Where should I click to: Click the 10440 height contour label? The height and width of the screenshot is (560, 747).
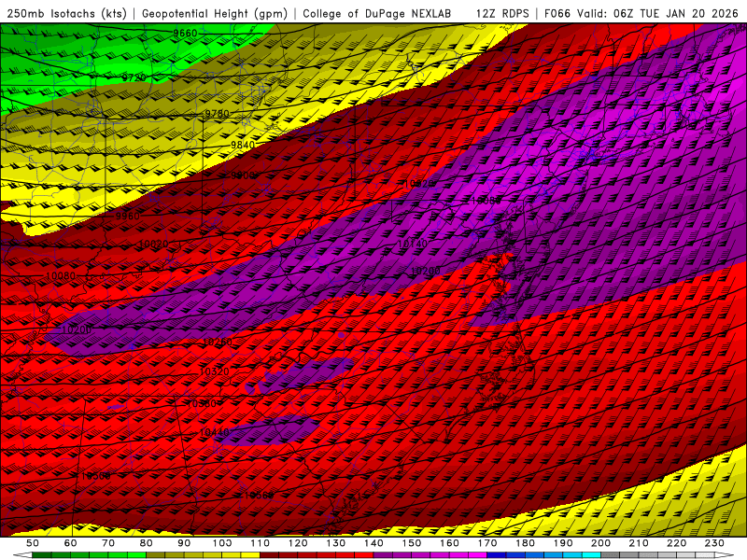tap(215, 432)
